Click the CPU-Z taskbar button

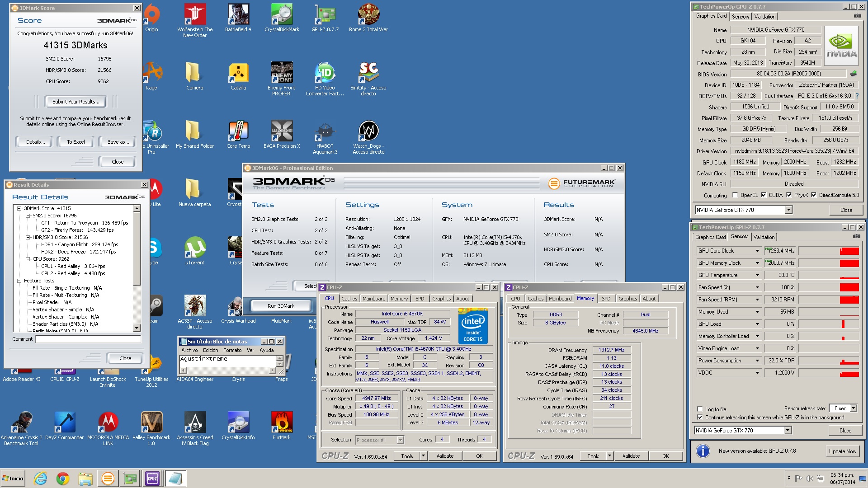click(152, 479)
